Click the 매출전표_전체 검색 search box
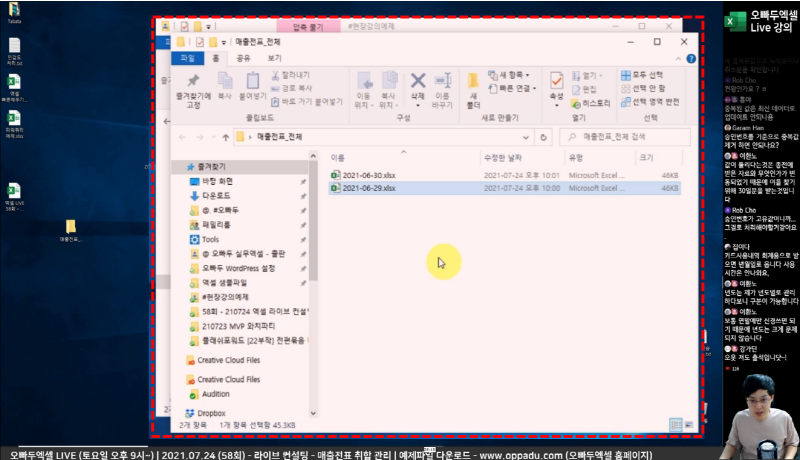Image resolution: width=800 pixels, height=460 pixels. pos(625,137)
